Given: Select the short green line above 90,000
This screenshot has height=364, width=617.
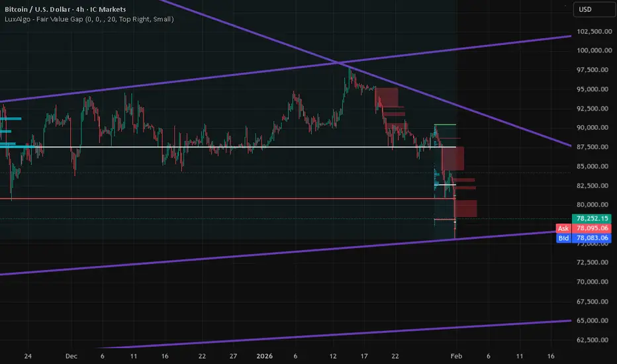Looking at the screenshot, I should [445, 124].
